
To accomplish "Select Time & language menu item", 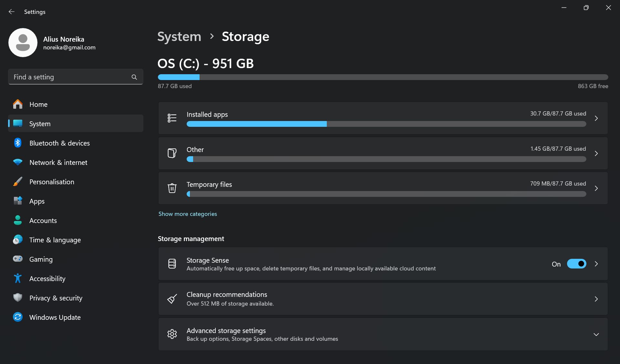I will tap(55, 240).
